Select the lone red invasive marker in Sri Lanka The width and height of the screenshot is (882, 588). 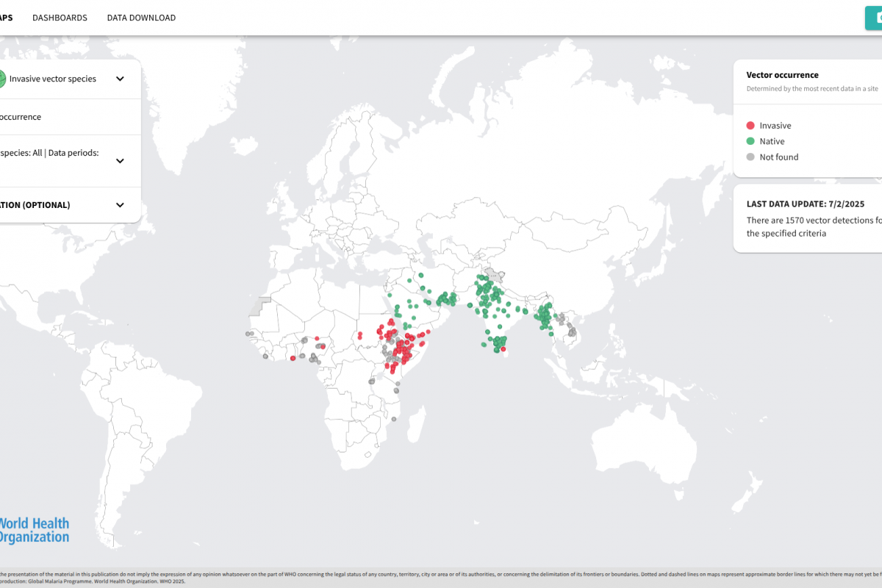point(503,349)
